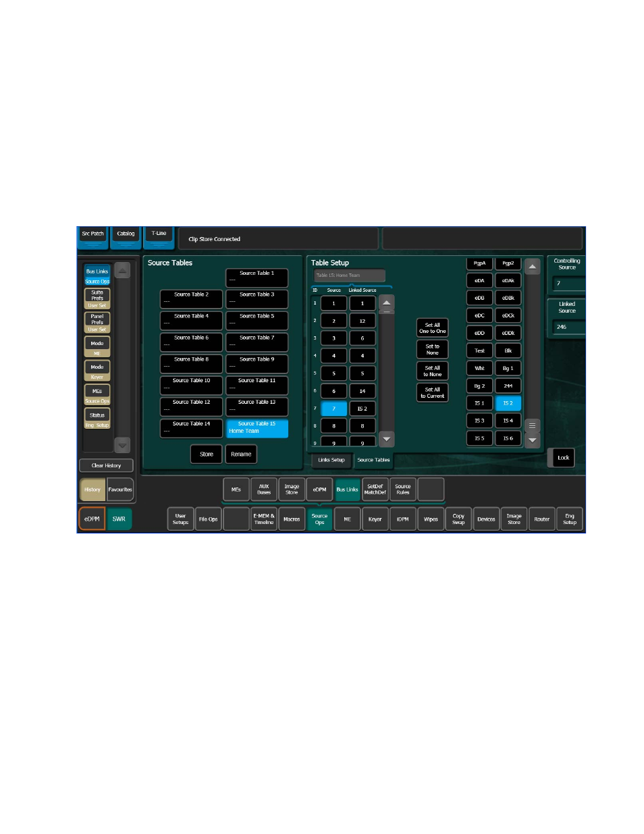Viewport: 644px width, 834px height.
Task: Open MEs Source Ops history item
Action: [x=97, y=395]
